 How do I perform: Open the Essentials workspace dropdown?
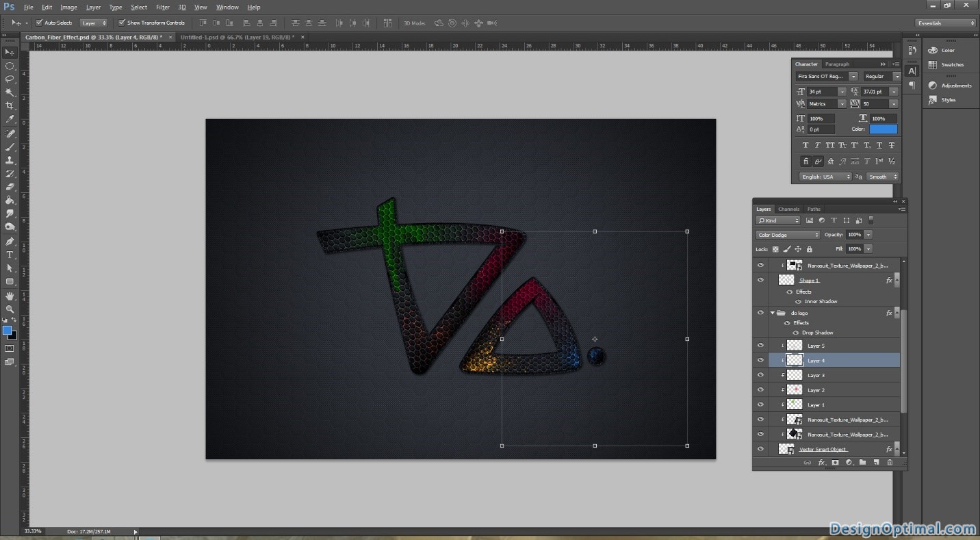point(946,23)
